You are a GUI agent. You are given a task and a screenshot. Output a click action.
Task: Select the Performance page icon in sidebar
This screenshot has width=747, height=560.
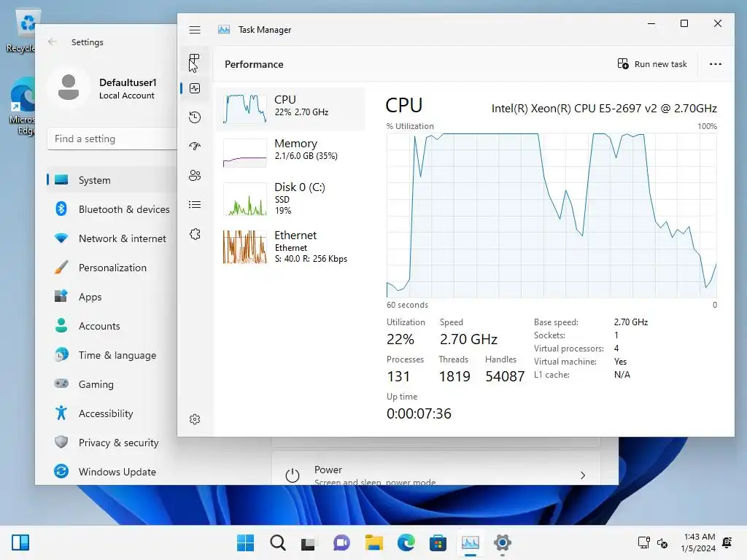coord(194,88)
